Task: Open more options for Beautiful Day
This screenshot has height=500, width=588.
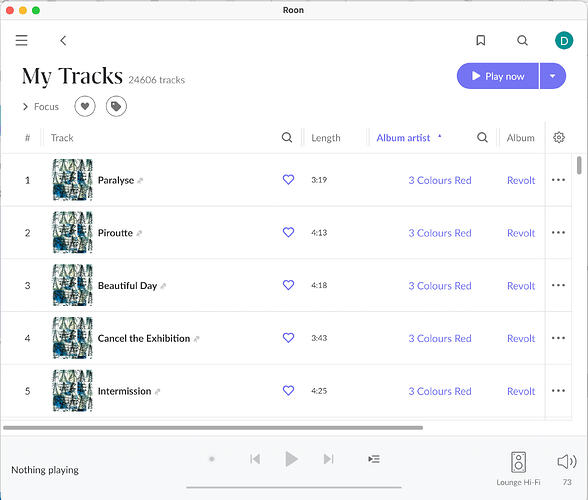Action: pos(558,285)
